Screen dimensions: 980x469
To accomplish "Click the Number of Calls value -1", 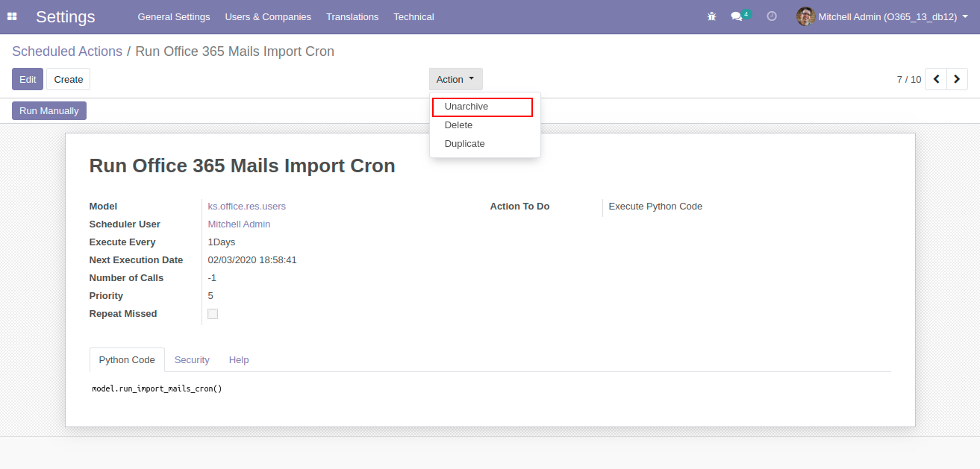I will point(212,277).
